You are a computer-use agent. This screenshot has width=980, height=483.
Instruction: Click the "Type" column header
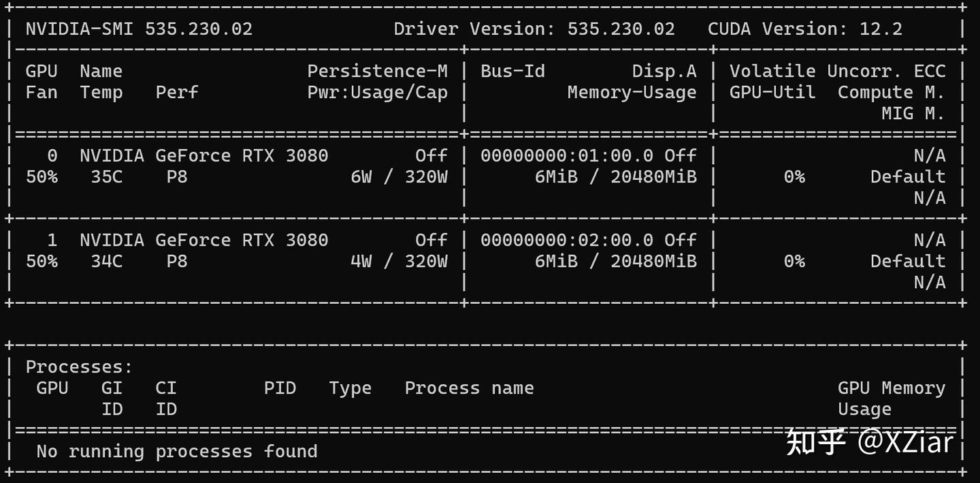[350, 388]
